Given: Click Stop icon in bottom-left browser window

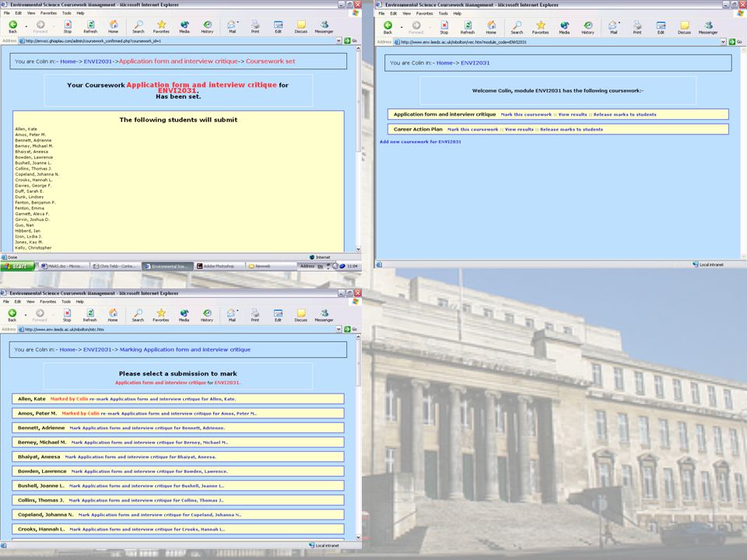Looking at the screenshot, I should (67, 315).
